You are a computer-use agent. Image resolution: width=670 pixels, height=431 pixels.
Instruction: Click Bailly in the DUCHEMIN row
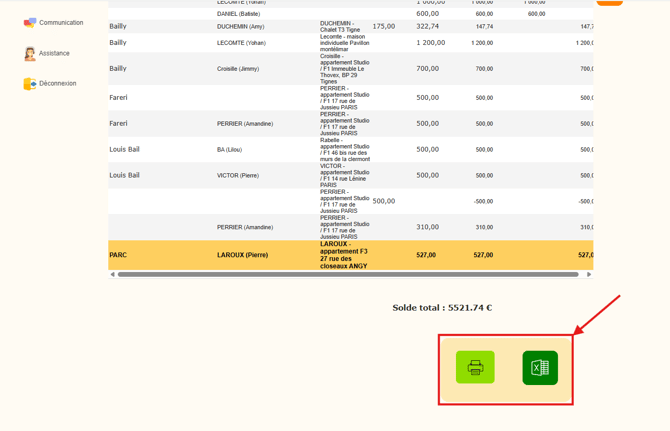tap(118, 26)
